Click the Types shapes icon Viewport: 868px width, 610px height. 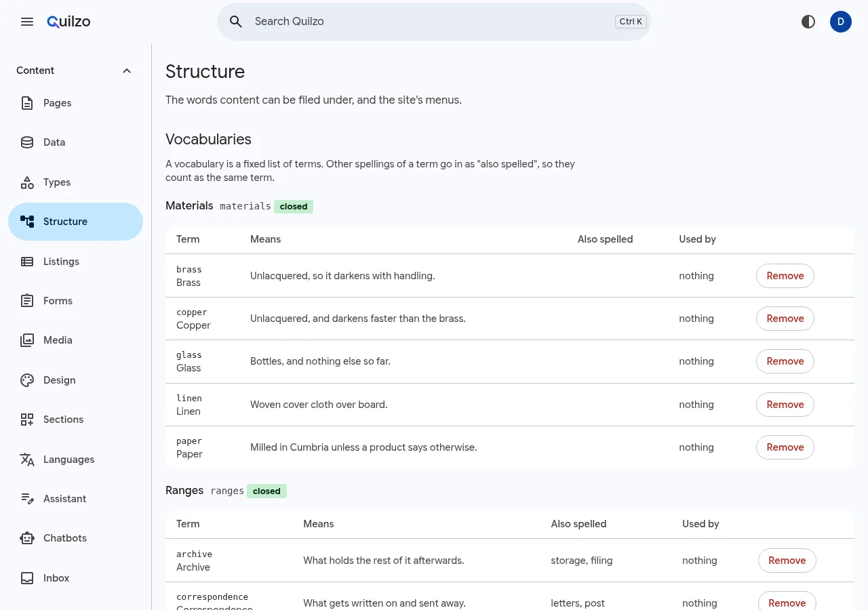click(x=27, y=182)
